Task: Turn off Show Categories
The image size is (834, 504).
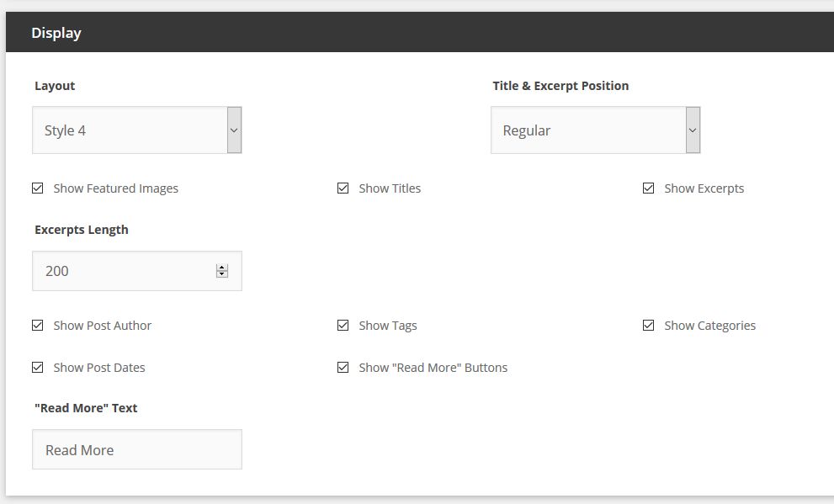Action: [648, 326]
